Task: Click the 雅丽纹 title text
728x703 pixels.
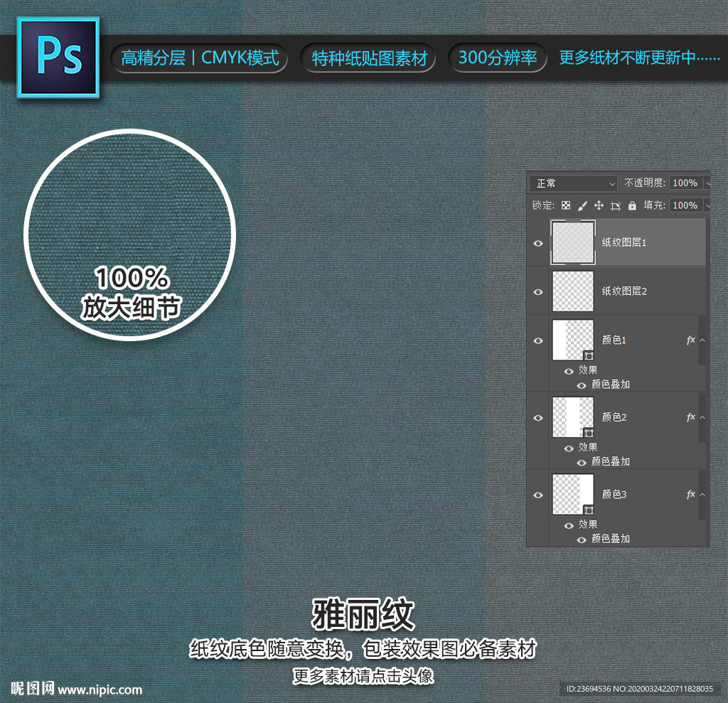Action: (363, 614)
